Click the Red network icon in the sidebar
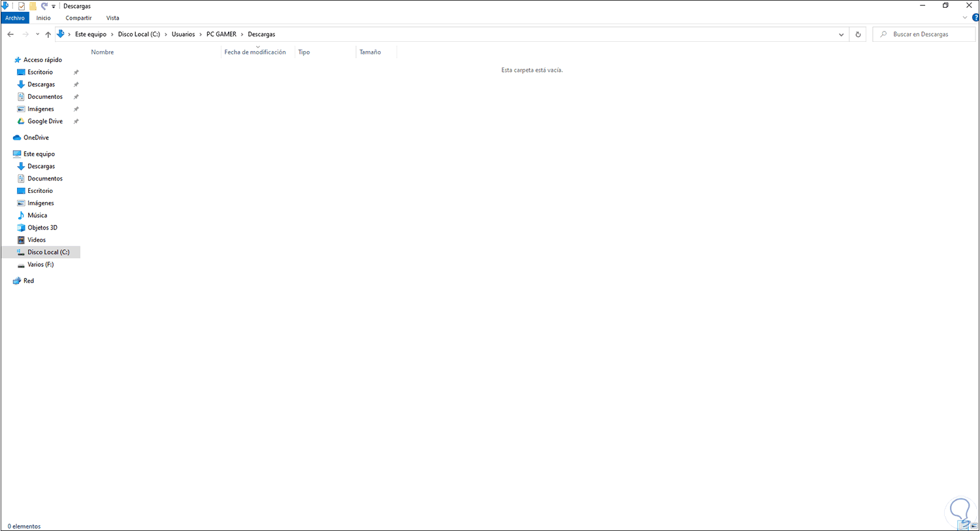 (x=17, y=281)
